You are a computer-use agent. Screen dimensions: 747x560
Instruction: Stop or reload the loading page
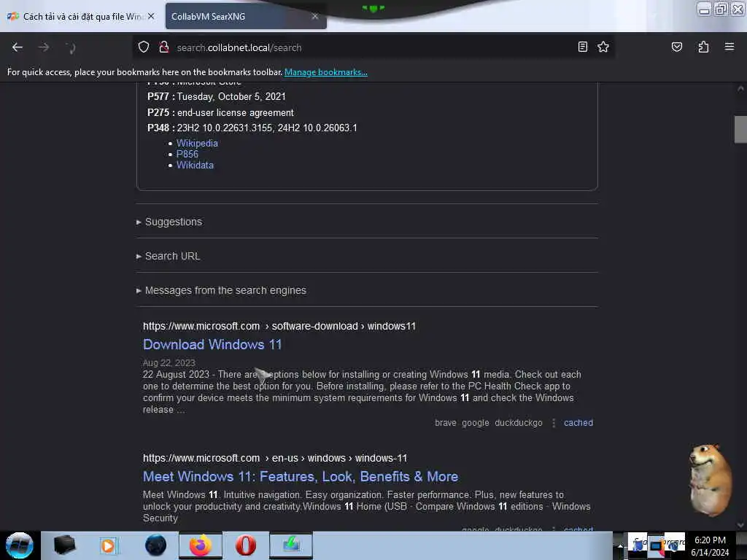click(x=70, y=47)
